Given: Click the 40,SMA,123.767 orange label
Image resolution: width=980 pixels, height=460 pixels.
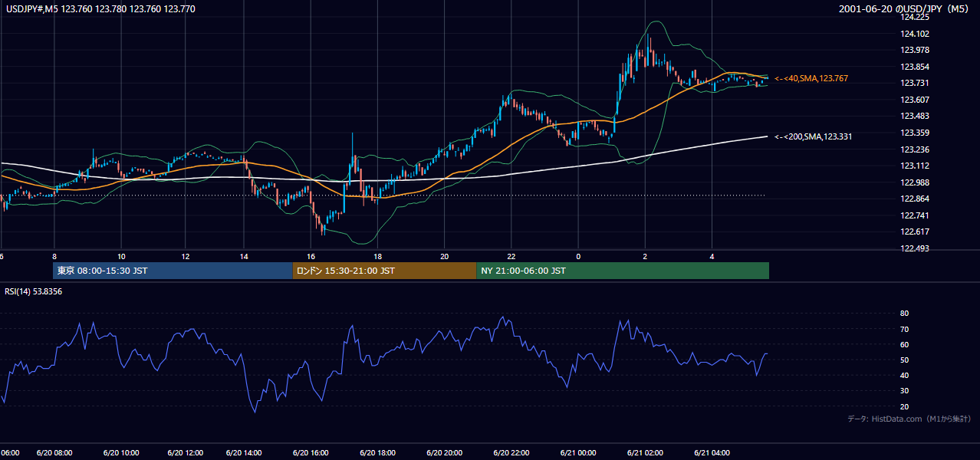Looking at the screenshot, I should tap(811, 78).
